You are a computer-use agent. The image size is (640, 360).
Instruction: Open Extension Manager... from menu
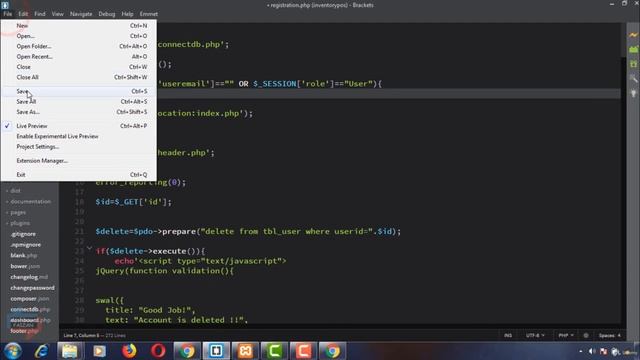click(78, 160)
